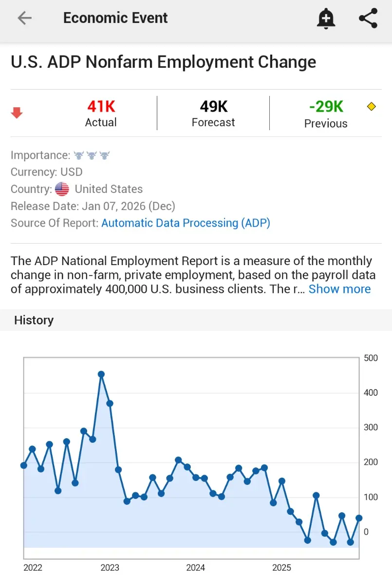This screenshot has height=577, width=392.
Task: Expand the event title U.S. ADP Nonfarm Employment Change
Action: tap(164, 62)
